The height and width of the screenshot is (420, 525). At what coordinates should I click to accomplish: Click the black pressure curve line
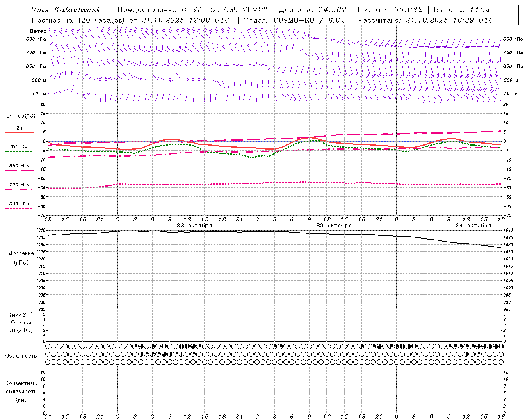tap(275, 231)
